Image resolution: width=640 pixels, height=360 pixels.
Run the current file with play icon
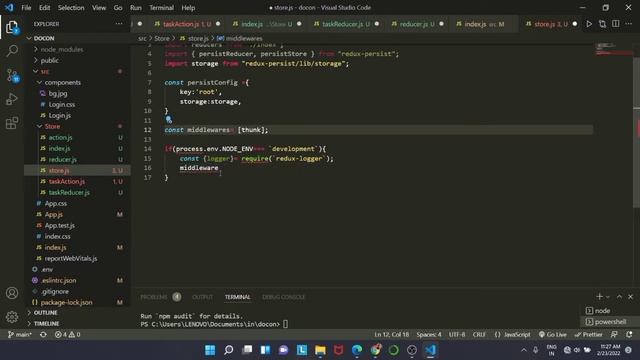pos(589,24)
